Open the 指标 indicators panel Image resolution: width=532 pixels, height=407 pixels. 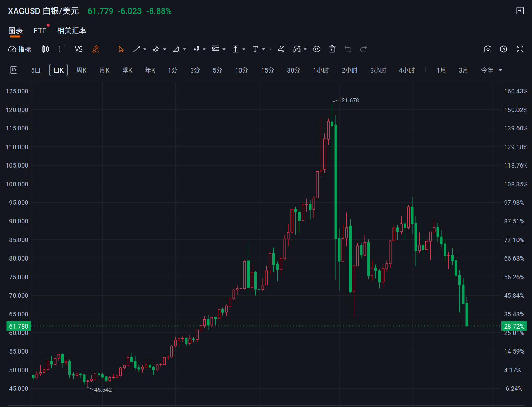tap(20, 49)
